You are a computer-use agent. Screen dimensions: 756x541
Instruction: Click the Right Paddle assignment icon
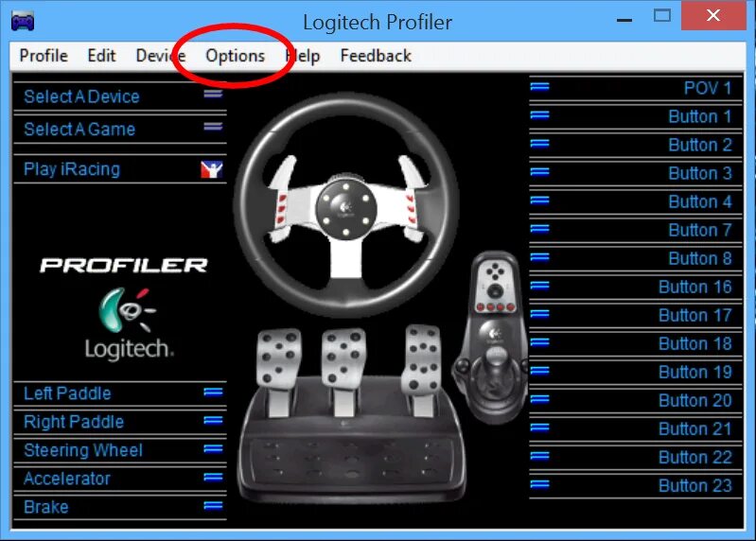pyautogui.click(x=213, y=421)
